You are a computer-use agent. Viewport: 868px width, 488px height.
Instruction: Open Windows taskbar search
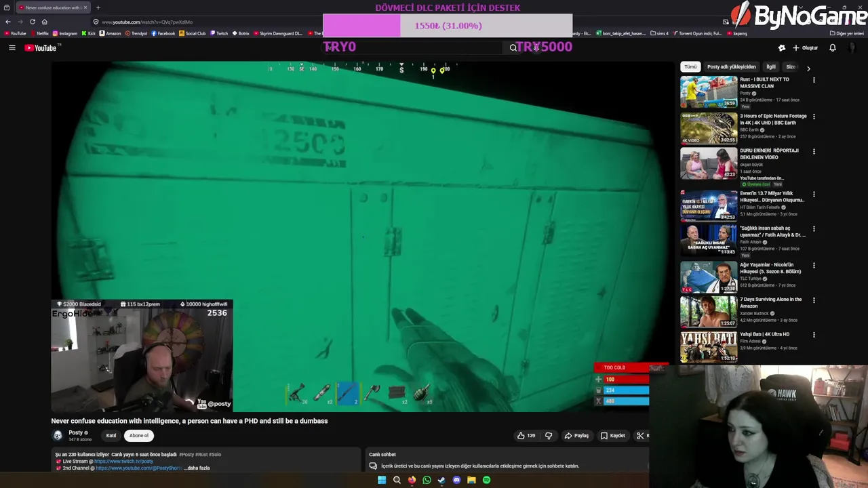pos(397,480)
